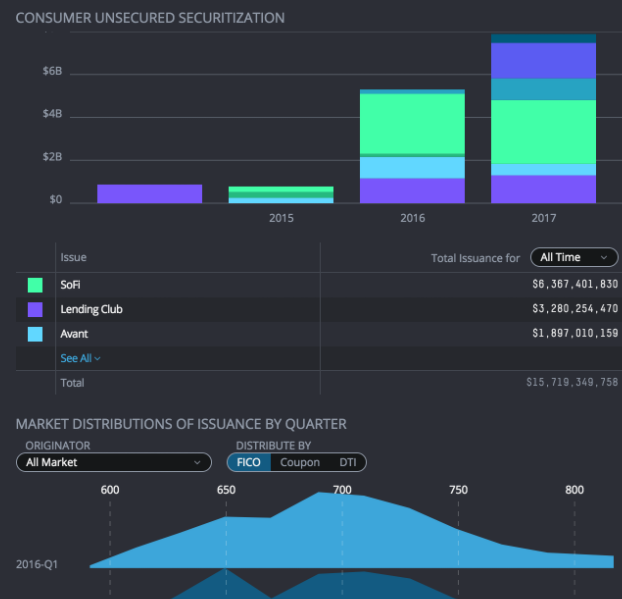Expand the See All issuers list
Viewport: 622px width, 599px height.
coord(80,358)
